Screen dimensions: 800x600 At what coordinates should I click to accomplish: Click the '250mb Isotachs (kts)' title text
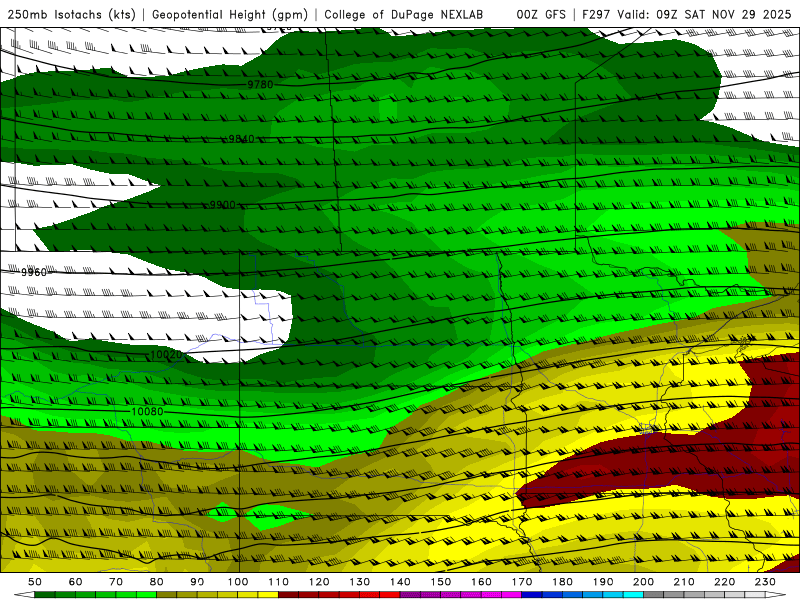click(71, 14)
